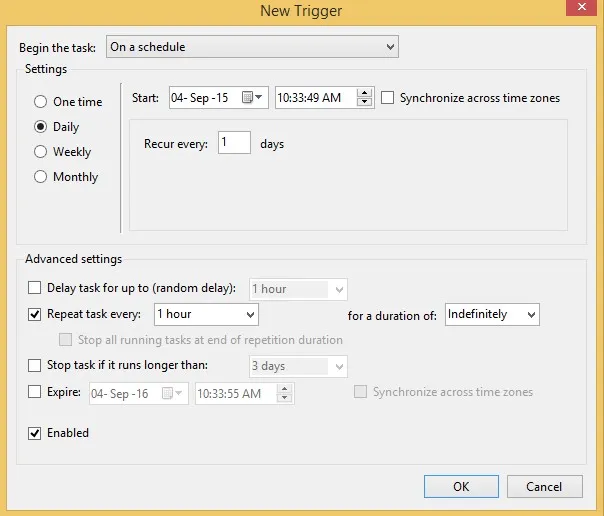
Task: Open the Repeat task every 1 hour dropdown
Action: pyautogui.click(x=206, y=315)
